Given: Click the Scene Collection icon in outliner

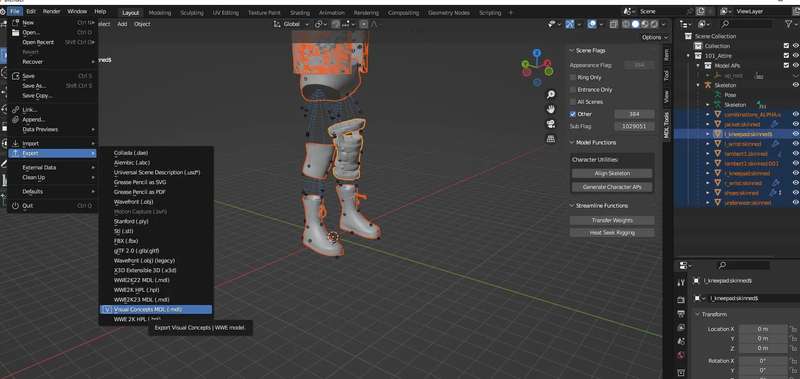Looking at the screenshot, I should [688, 36].
